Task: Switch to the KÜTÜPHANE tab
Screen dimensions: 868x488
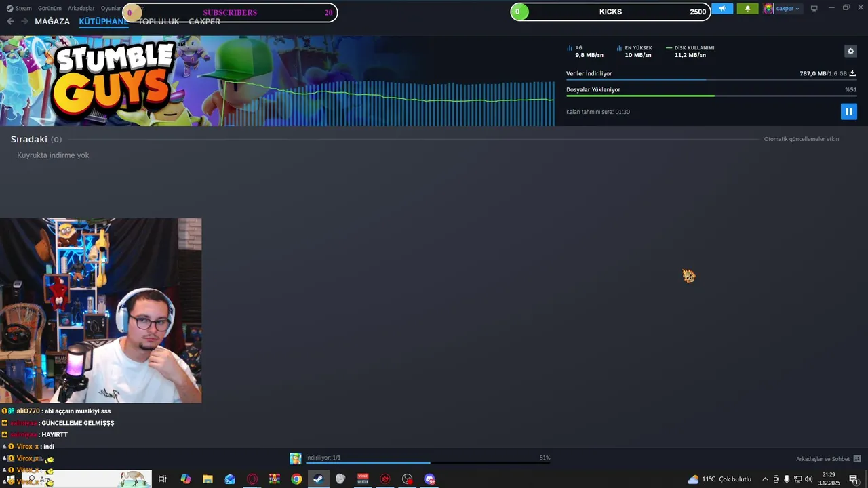Action: [x=103, y=22]
